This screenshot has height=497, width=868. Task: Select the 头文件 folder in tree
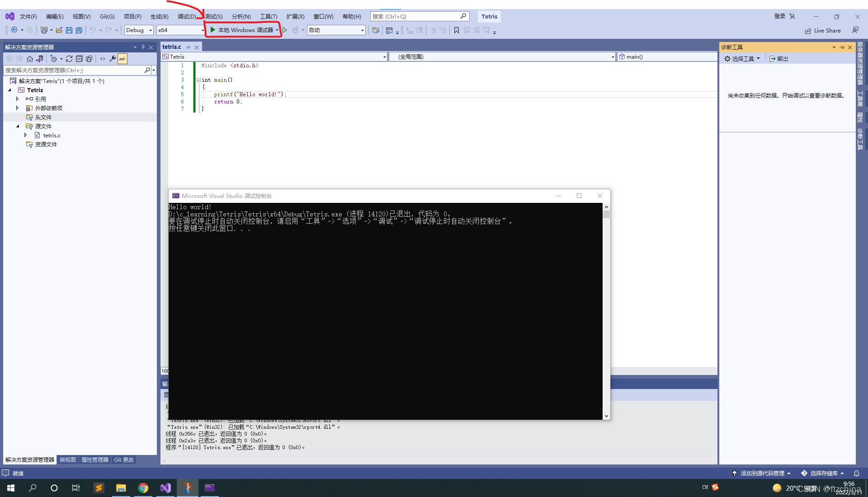[43, 117]
